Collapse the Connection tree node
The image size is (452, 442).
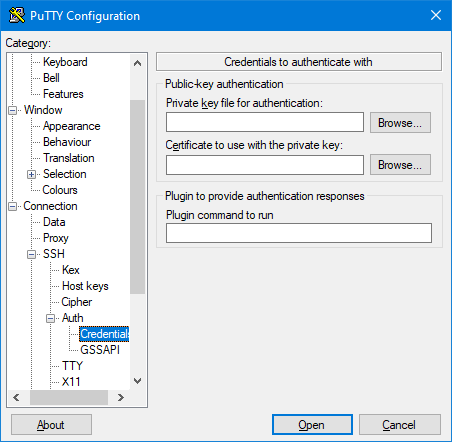12,206
